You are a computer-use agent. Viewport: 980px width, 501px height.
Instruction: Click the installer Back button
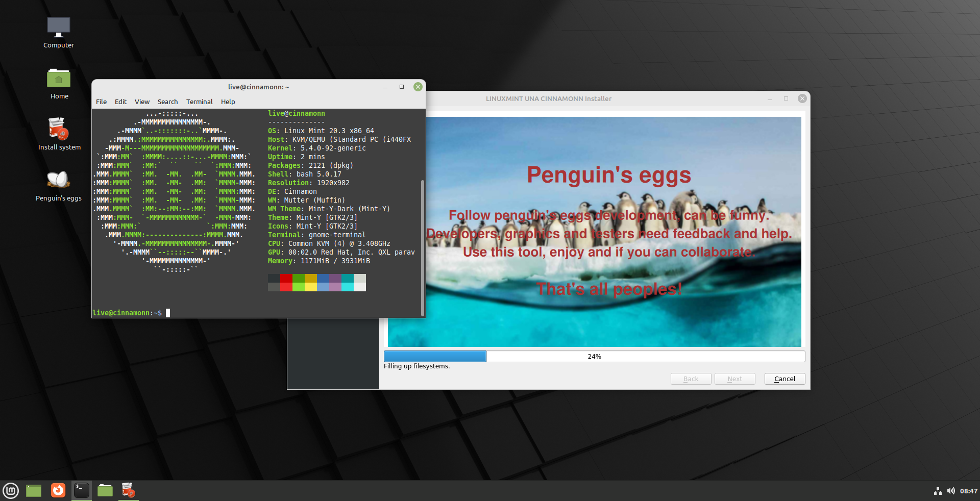click(x=691, y=379)
